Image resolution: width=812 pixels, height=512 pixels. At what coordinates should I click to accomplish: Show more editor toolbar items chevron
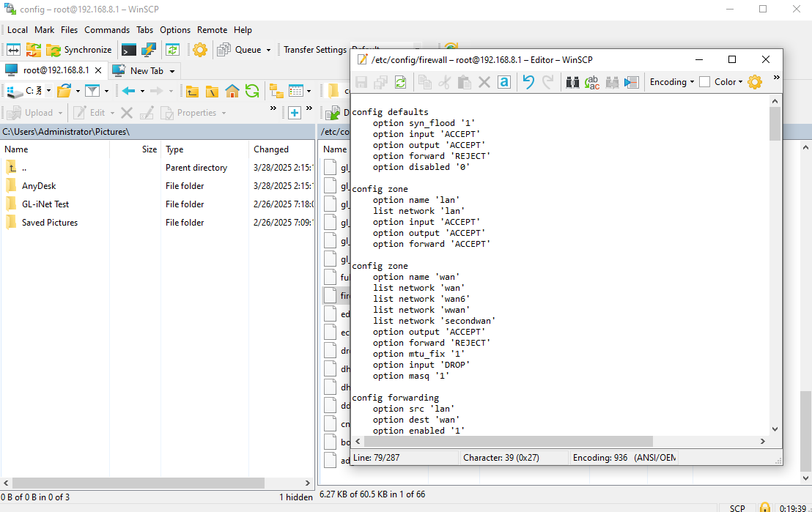(x=776, y=78)
